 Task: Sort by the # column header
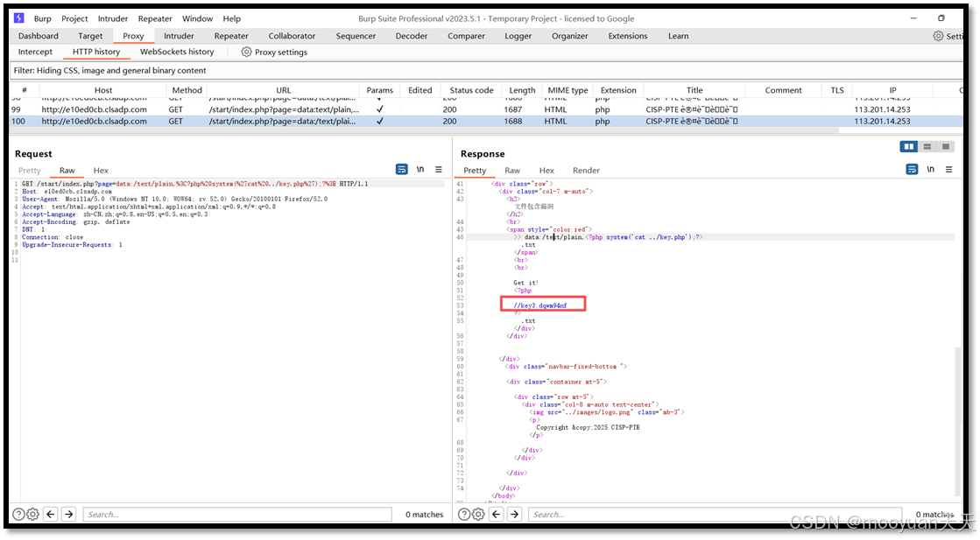coord(25,90)
